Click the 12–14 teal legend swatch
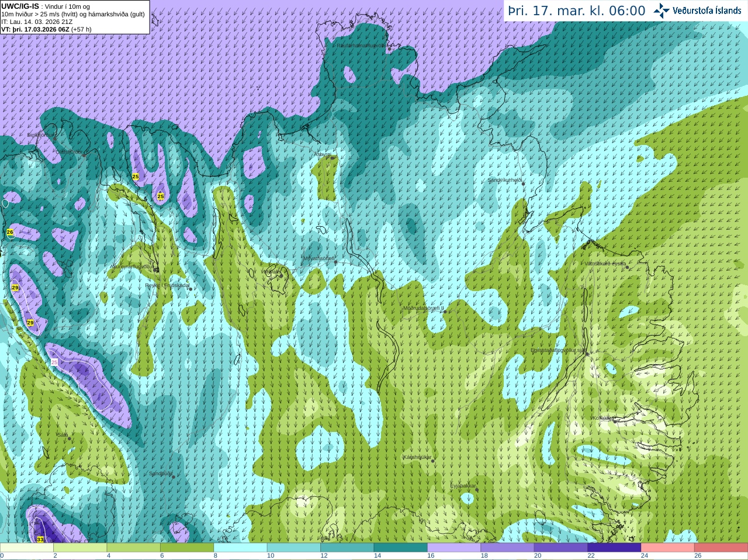This screenshot has width=748, height=560. pos(347,548)
